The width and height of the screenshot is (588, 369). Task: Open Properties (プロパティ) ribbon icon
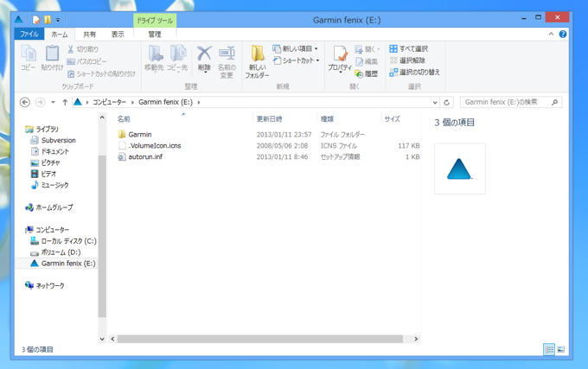[340, 54]
